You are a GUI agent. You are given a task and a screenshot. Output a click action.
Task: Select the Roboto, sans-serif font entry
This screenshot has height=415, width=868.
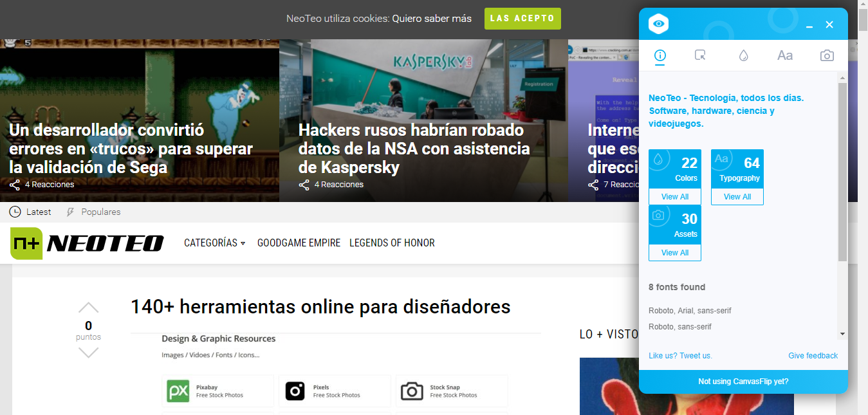pos(680,327)
